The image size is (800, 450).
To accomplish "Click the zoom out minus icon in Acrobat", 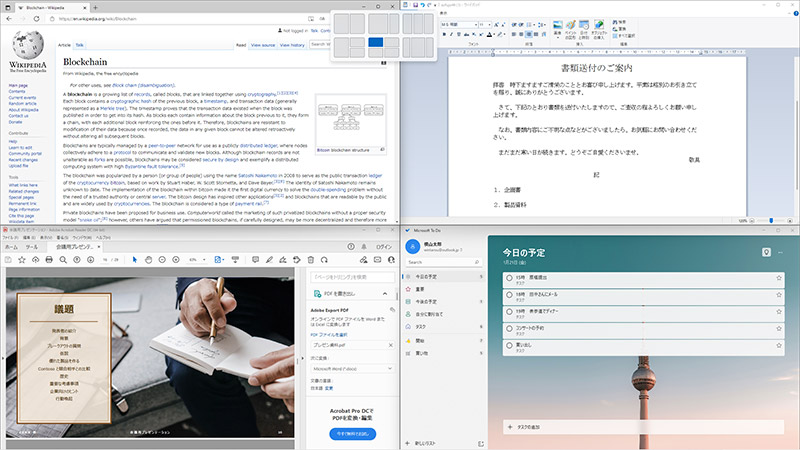I will (x=163, y=258).
